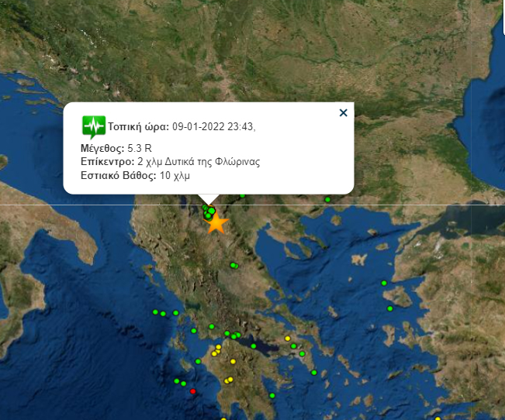505x420 pixels.
Task: Click the green cluster above the star
Action: [x=208, y=211]
